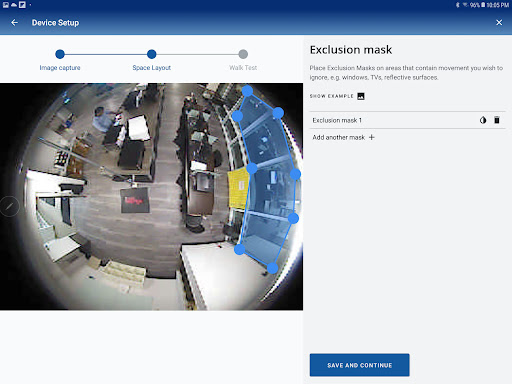The height and width of the screenshot is (384, 512).
Task: Click the plus icon to add another mask
Action: click(x=372, y=137)
